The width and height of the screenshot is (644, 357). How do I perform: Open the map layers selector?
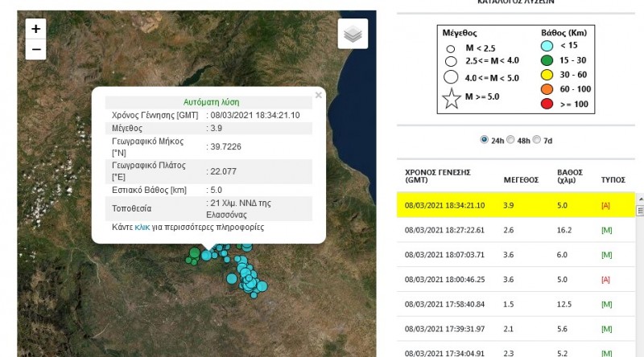353,35
